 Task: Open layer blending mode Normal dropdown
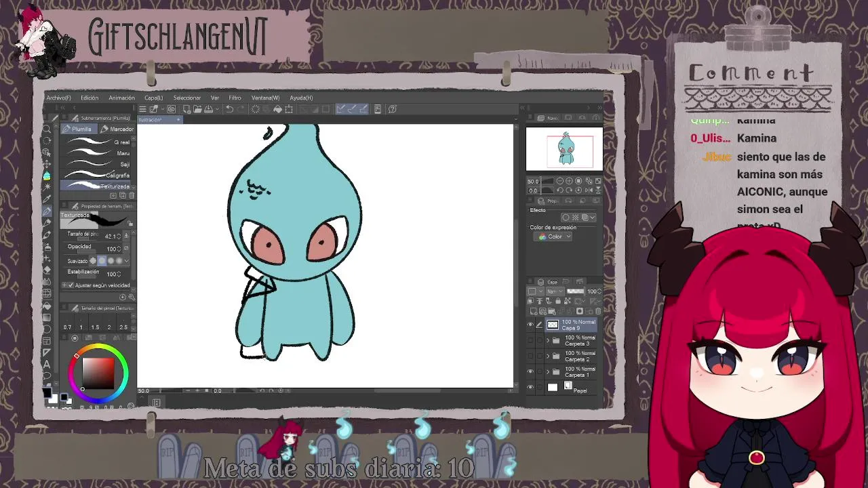[555, 291]
